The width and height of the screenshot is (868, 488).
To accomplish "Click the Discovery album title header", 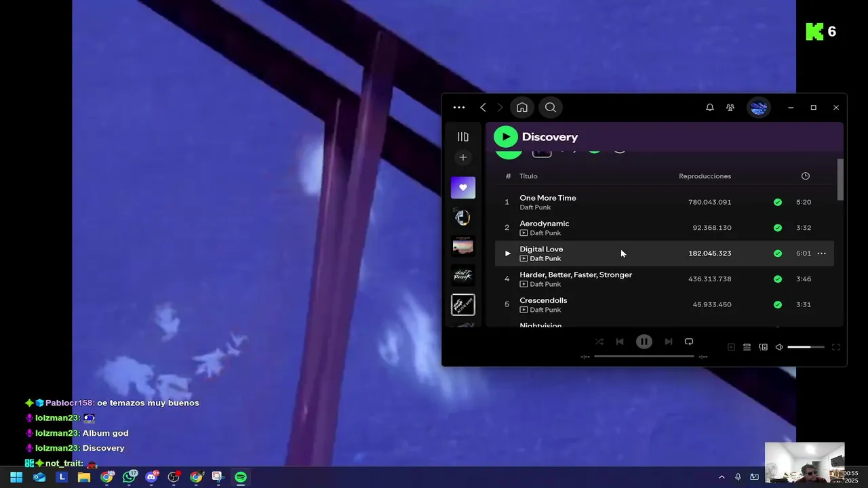I will click(550, 137).
